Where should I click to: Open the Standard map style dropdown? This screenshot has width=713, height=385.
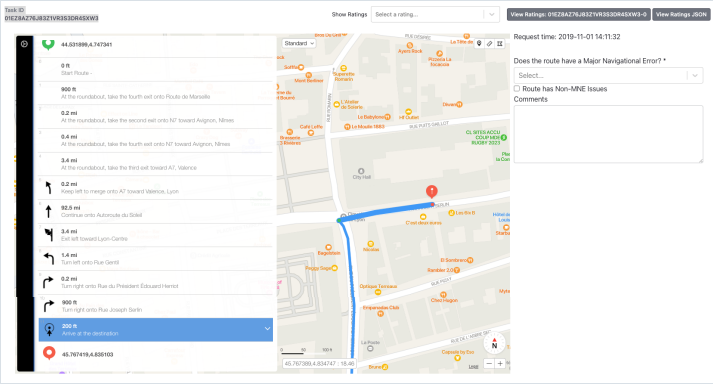tap(299, 44)
